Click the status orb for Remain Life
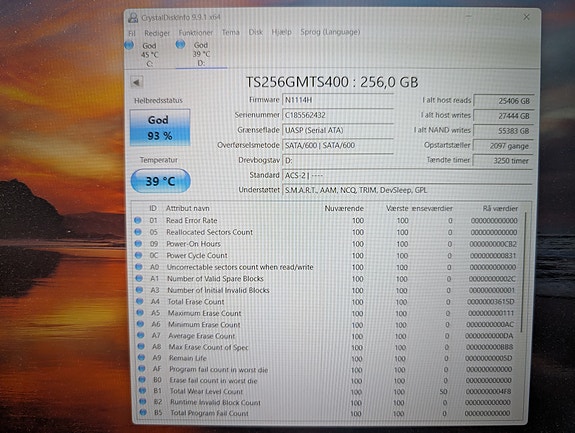This screenshot has height=433, width=575. 141,357
